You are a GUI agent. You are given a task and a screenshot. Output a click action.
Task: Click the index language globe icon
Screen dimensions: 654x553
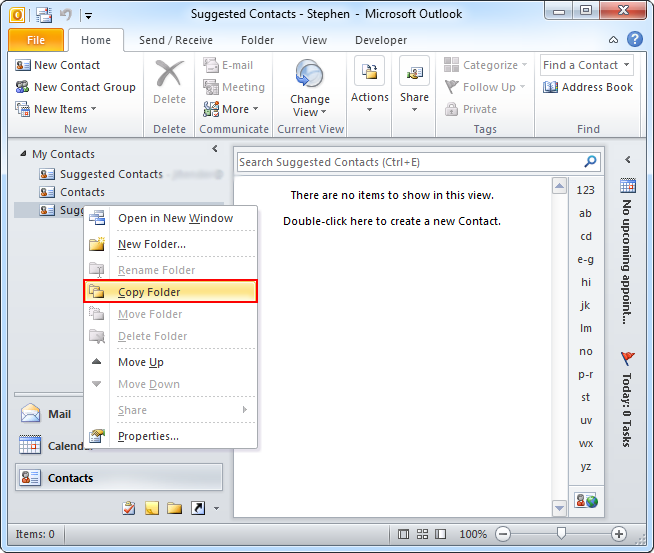(x=586, y=500)
